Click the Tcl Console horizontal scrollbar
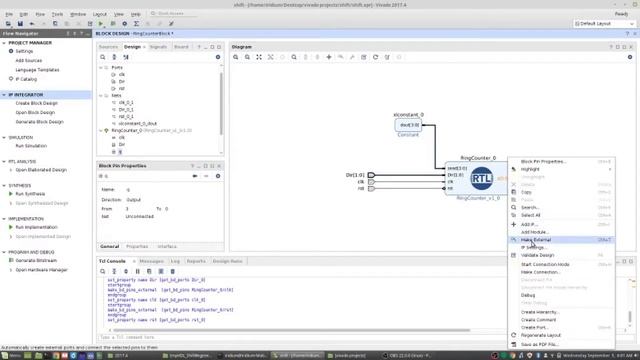 (x=292, y=330)
